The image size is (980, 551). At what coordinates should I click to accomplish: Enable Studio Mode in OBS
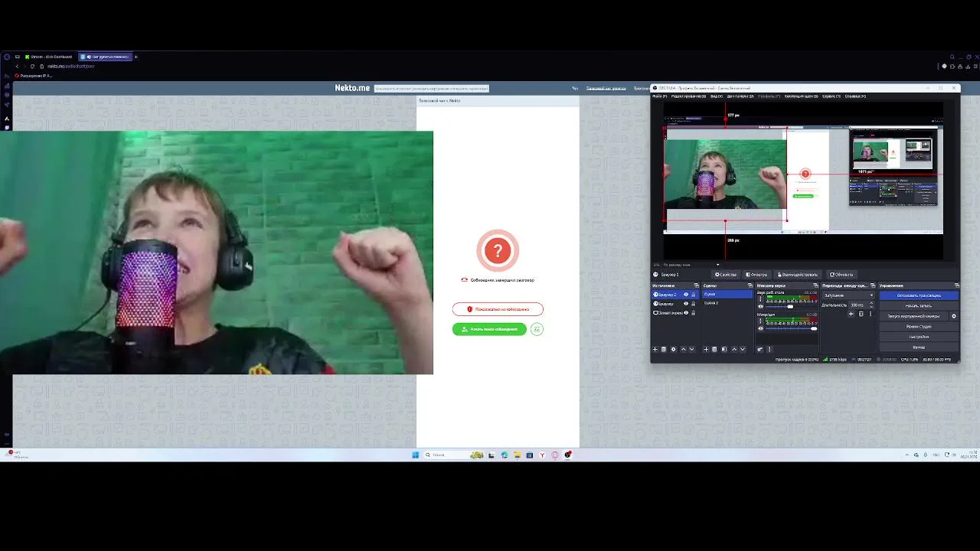pos(919,327)
